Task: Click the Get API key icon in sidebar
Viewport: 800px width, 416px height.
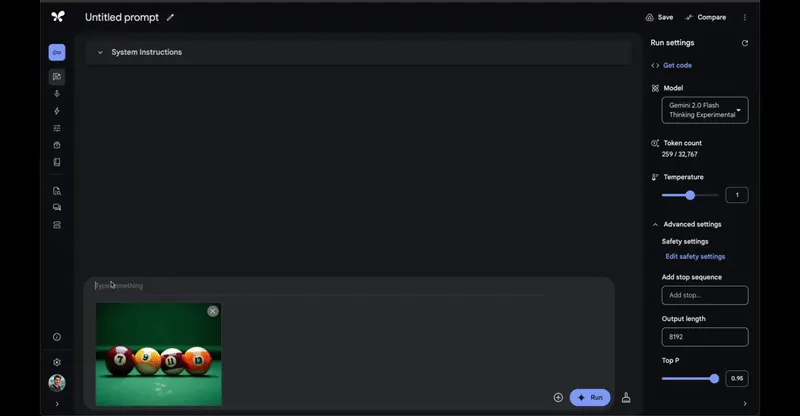Action: (57, 53)
